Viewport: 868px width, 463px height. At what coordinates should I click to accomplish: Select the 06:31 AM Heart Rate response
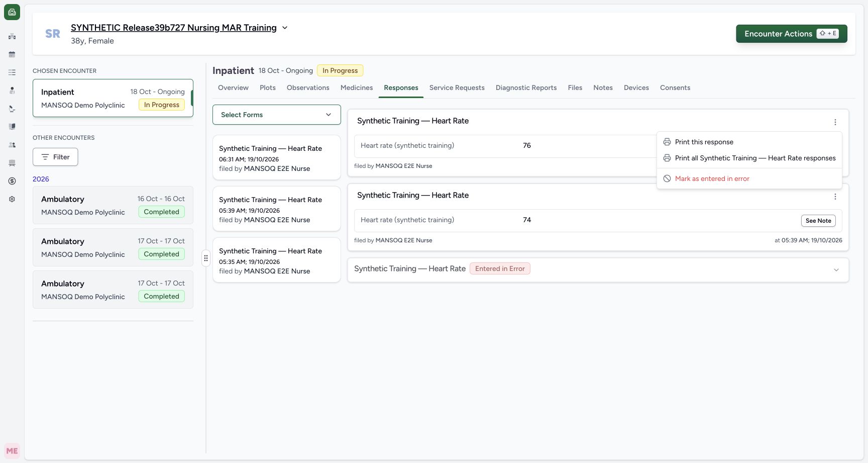(277, 157)
